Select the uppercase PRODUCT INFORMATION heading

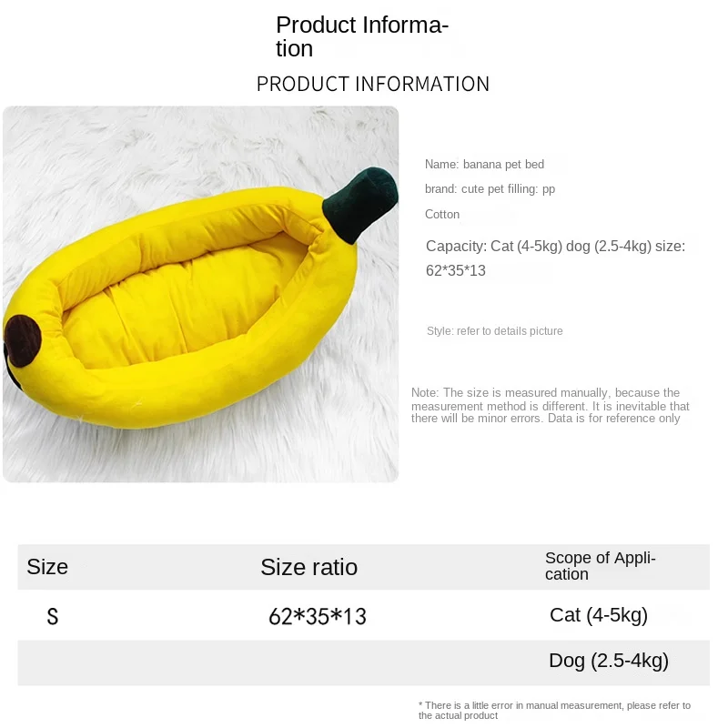coord(373,85)
